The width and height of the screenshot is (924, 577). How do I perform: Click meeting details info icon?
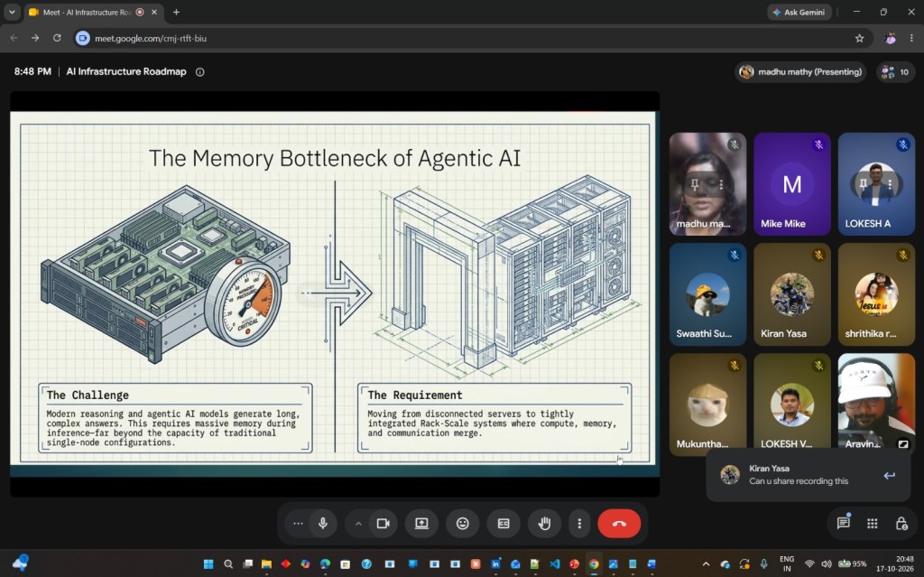click(199, 72)
